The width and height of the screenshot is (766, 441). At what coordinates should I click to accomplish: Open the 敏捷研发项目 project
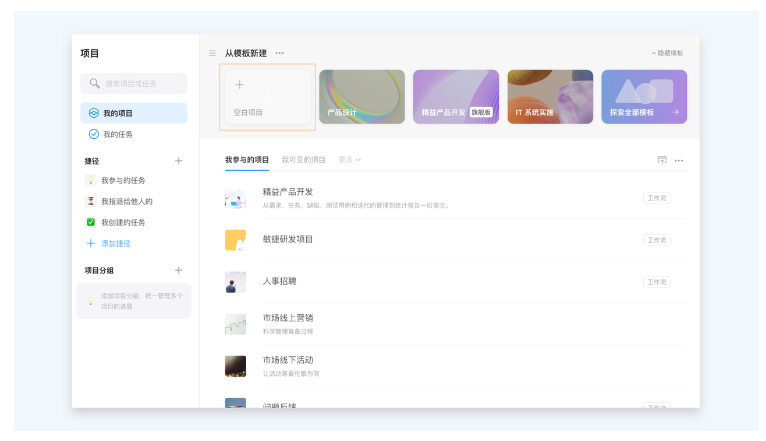pos(455,240)
